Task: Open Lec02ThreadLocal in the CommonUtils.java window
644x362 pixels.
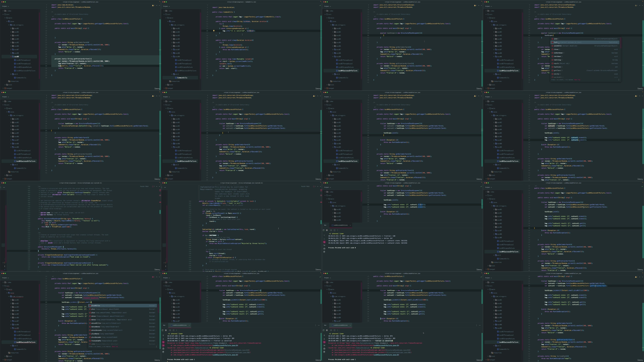Action: 184,64
